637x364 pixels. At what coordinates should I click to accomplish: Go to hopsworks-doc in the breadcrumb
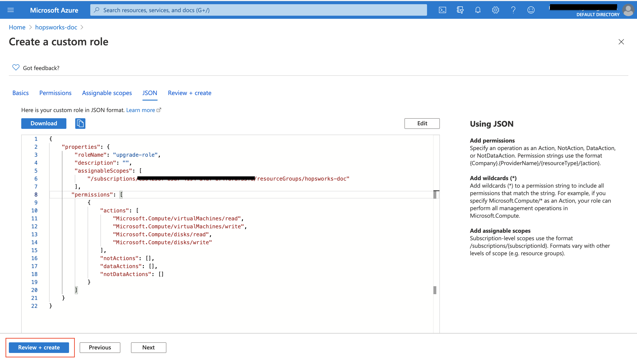click(x=56, y=27)
